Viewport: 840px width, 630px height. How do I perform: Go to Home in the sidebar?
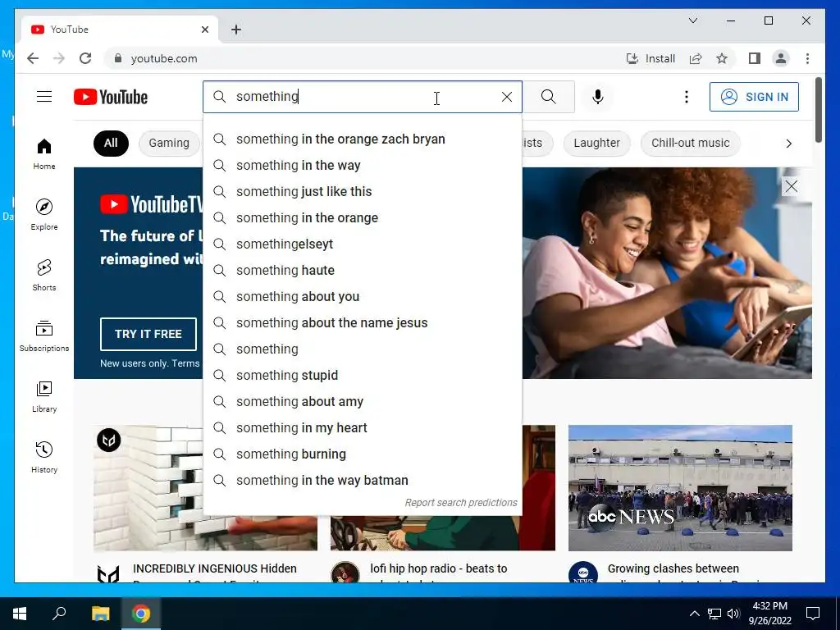[44, 154]
